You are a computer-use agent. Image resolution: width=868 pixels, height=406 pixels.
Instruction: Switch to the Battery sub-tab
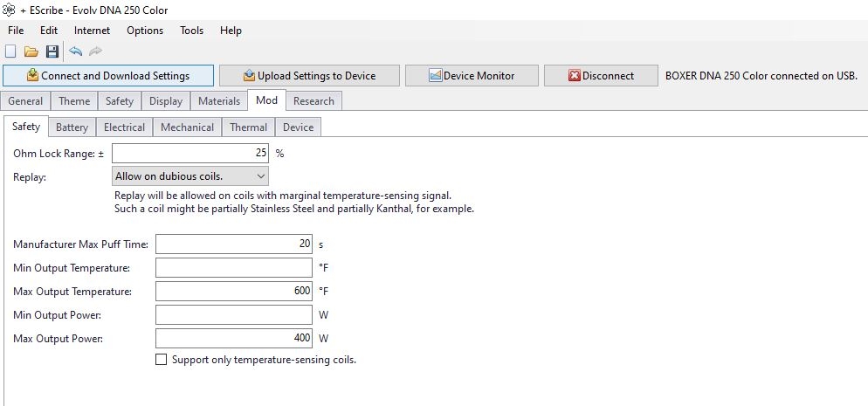click(x=72, y=127)
